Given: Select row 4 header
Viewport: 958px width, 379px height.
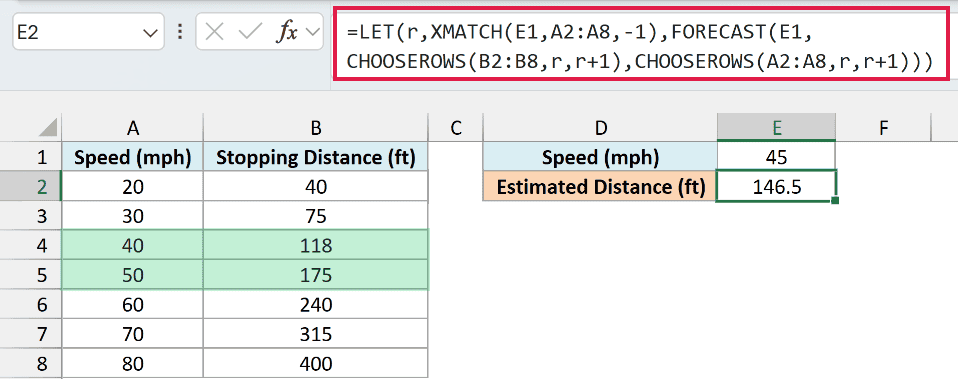Looking at the screenshot, I should click(31, 246).
